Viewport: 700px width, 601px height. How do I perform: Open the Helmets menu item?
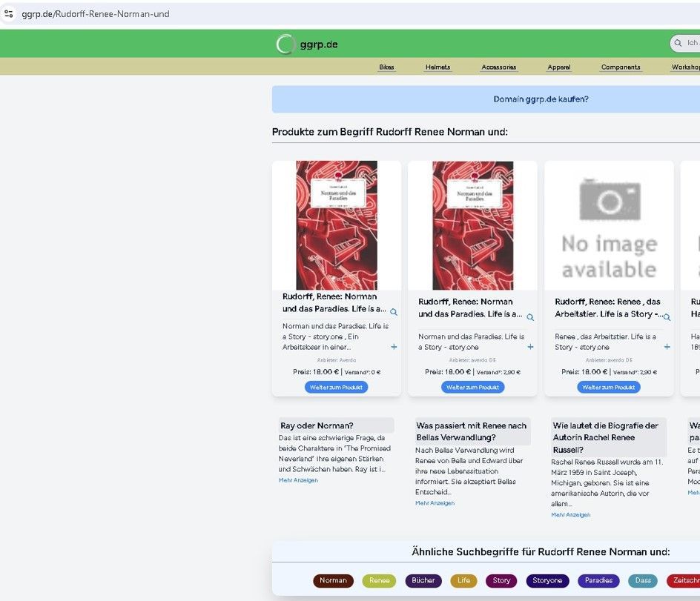coord(437,67)
